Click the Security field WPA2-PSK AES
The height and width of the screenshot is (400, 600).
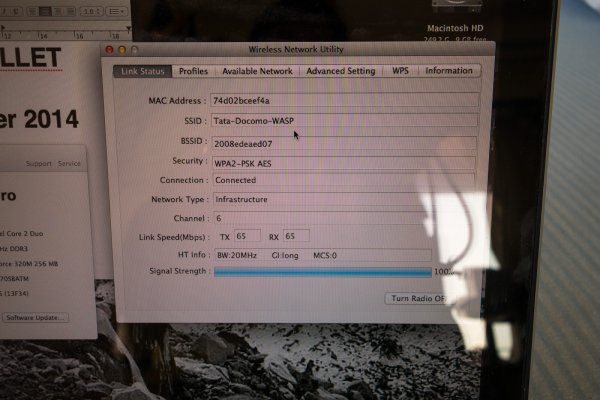tap(343, 163)
